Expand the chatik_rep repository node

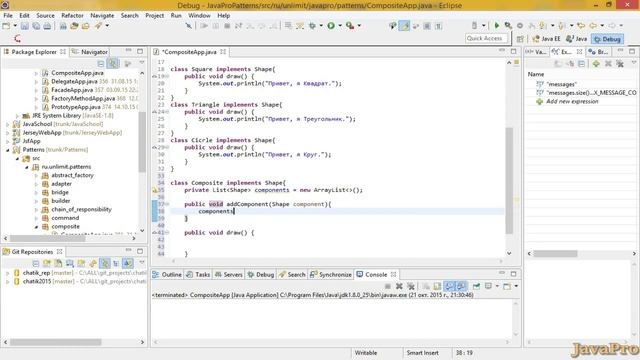pos(7,273)
